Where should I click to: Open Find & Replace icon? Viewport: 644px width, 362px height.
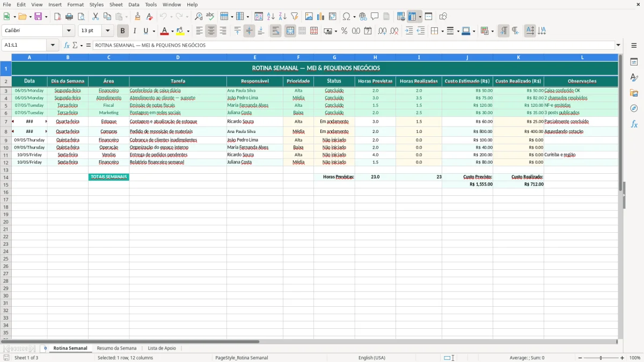(x=199, y=17)
